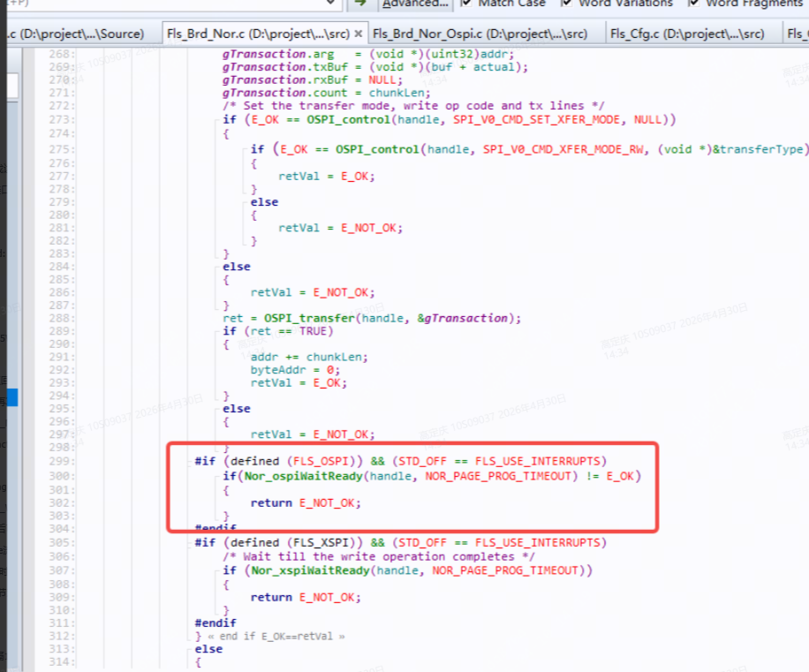Click the OSPI_transfer function call on line 288
809x672 pixels.
pos(309,318)
